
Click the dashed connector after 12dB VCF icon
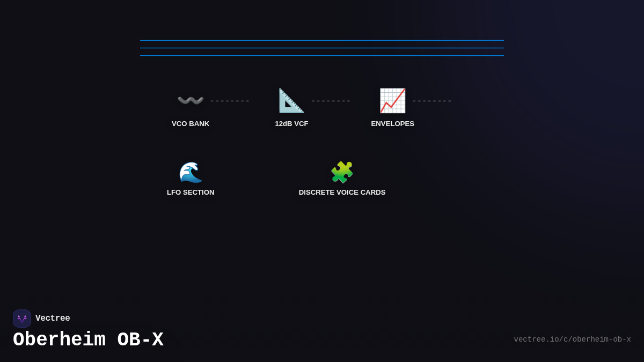coord(331,101)
